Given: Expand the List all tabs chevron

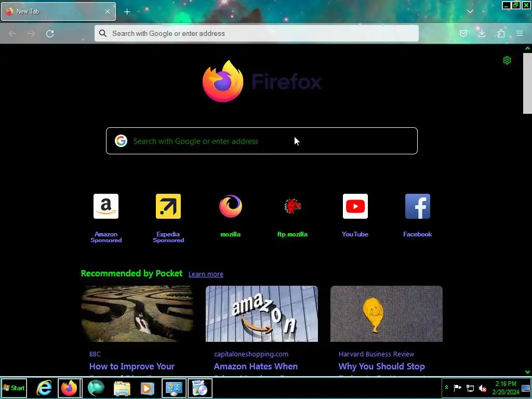Looking at the screenshot, I should click(470, 11).
